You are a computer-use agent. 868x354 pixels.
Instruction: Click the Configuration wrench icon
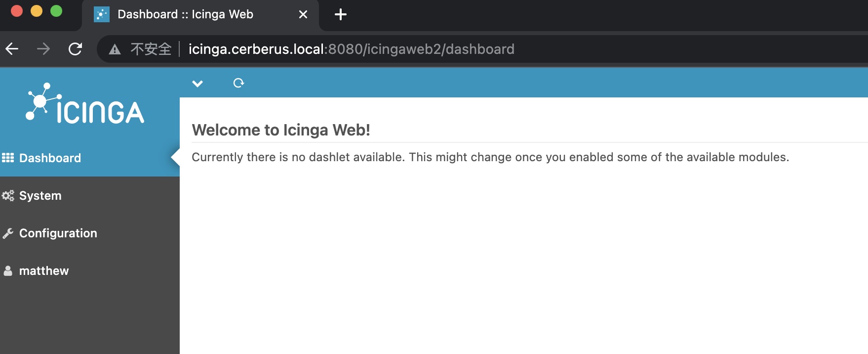[x=8, y=233]
